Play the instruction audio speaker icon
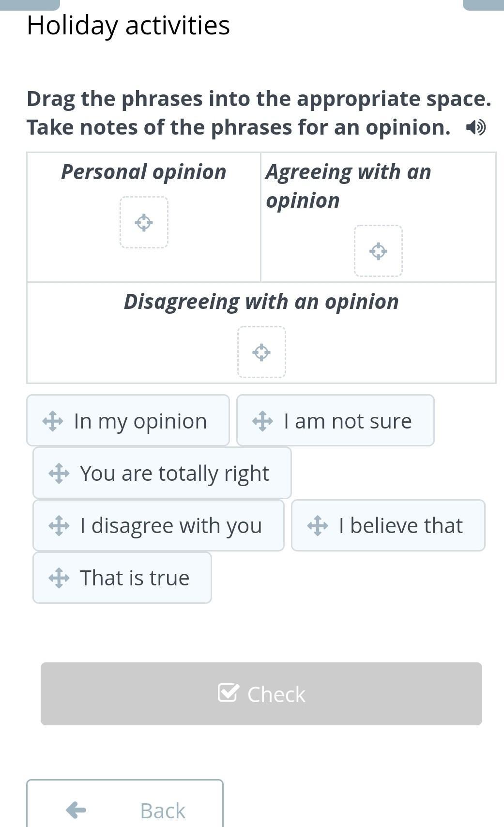The width and height of the screenshot is (504, 827). point(475,128)
